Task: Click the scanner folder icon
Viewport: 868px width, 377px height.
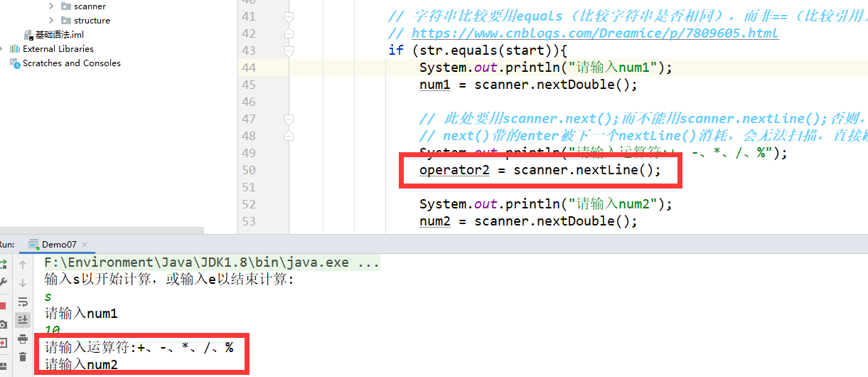Action: tap(65, 6)
